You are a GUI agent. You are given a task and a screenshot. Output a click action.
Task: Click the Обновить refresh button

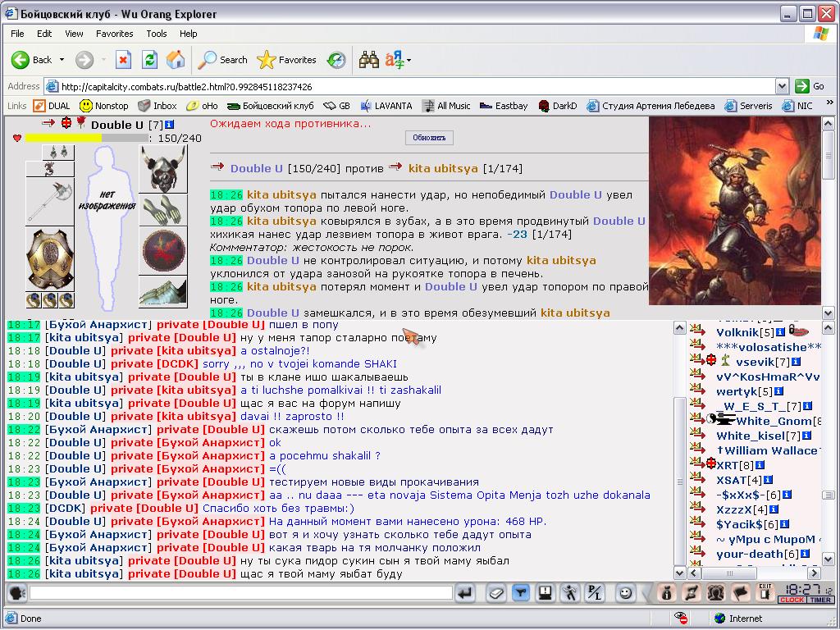(429, 138)
